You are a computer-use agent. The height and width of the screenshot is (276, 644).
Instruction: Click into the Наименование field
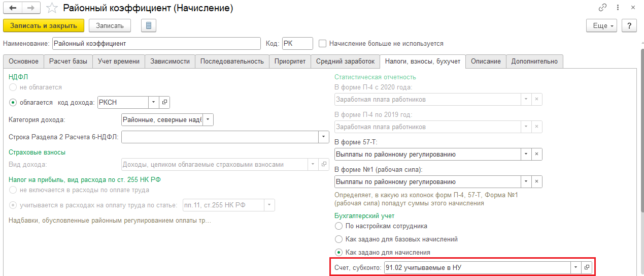tap(156, 44)
